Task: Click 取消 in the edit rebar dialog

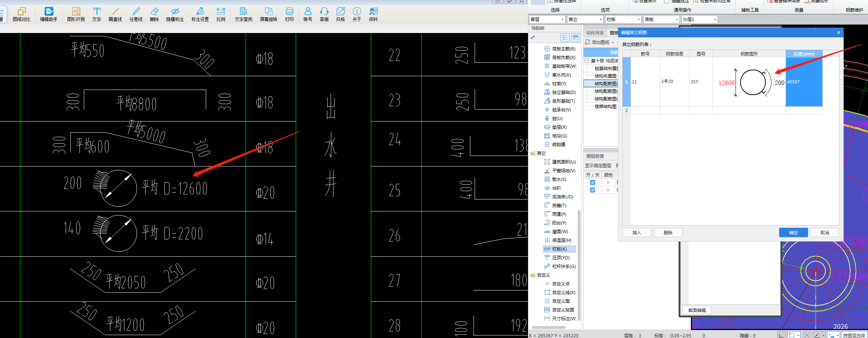Action: click(x=824, y=232)
